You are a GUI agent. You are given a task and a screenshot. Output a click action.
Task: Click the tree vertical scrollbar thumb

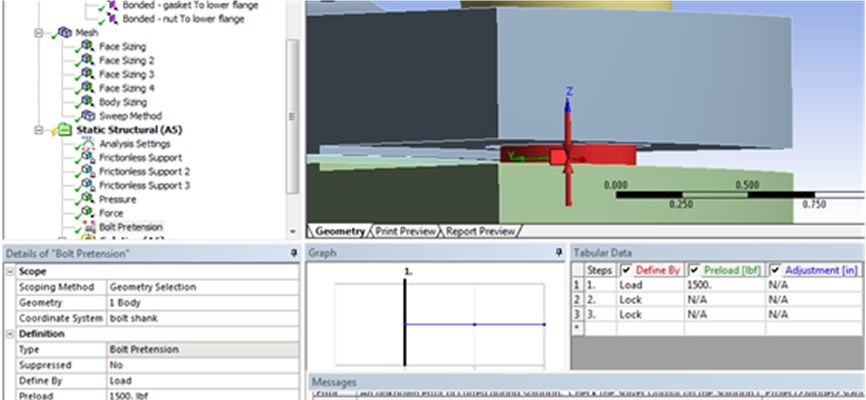pos(293,116)
